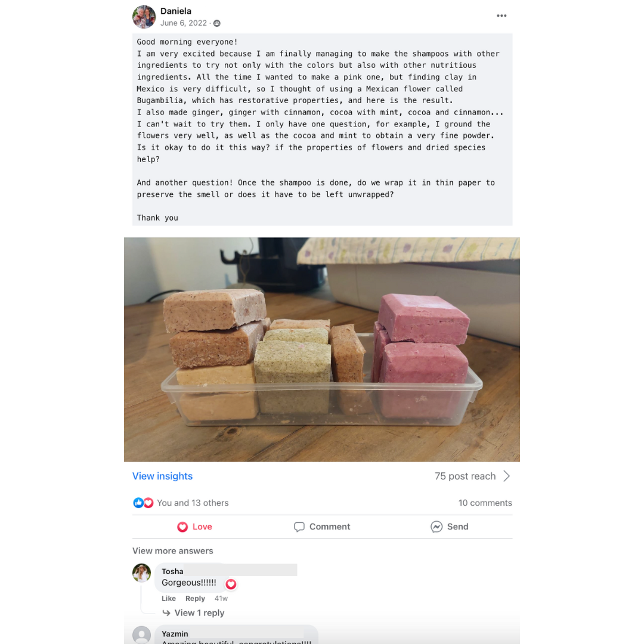Viewport: 644px width, 644px height.
Task: Click the comment speech bubble icon
Action: click(x=299, y=527)
